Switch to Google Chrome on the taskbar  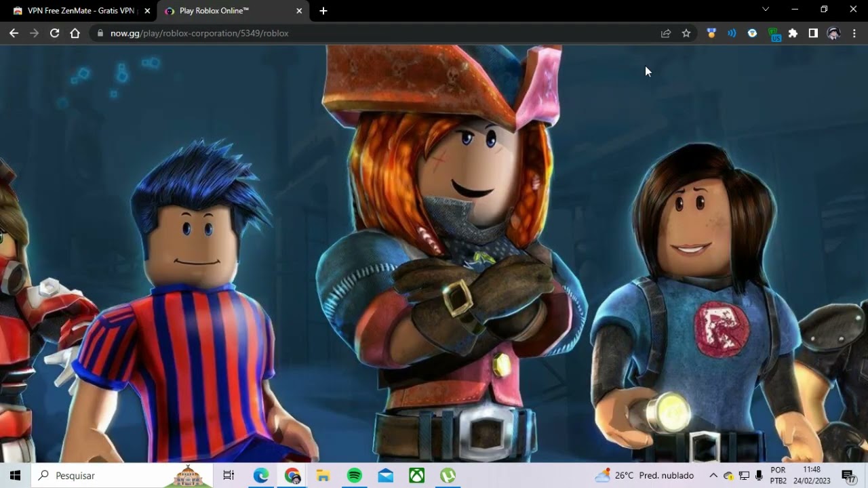coord(293,476)
